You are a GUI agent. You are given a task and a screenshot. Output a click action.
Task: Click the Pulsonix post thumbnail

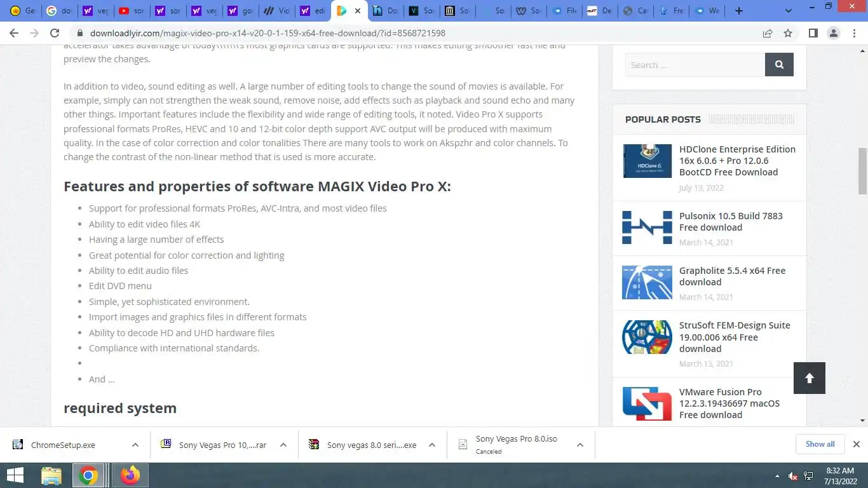tap(647, 227)
